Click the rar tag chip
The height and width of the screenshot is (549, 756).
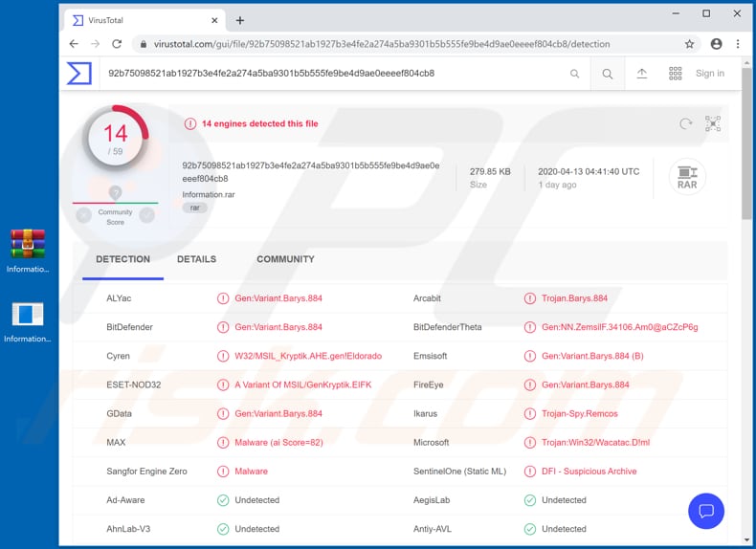click(x=195, y=208)
